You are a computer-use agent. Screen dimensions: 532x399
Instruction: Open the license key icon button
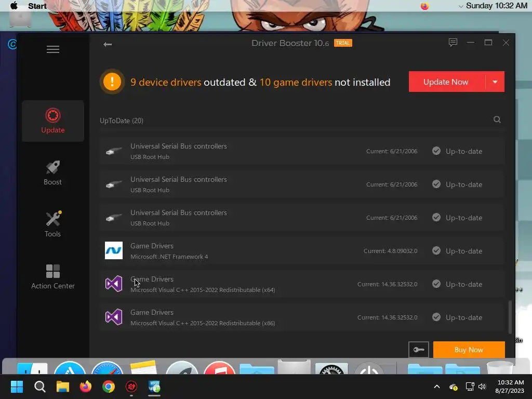click(419, 350)
